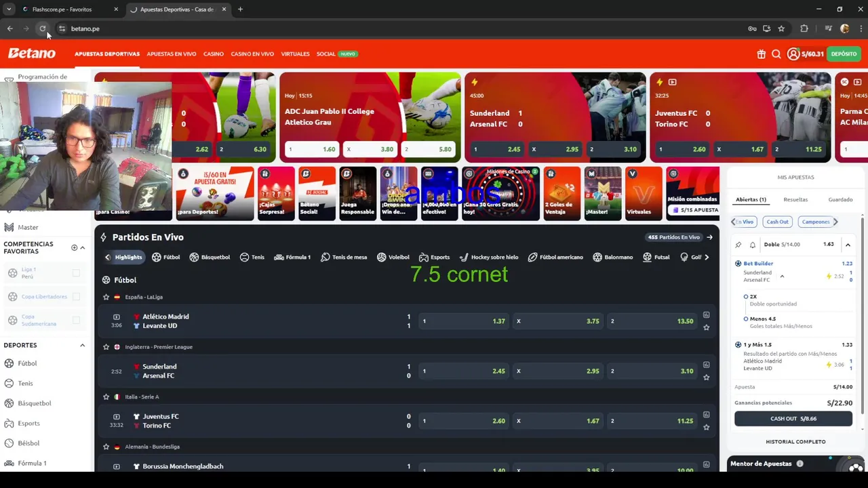Collapse Bet Builder Sunderland Arsenal details chevron
Image resolution: width=868 pixels, height=488 pixels.
782,277
